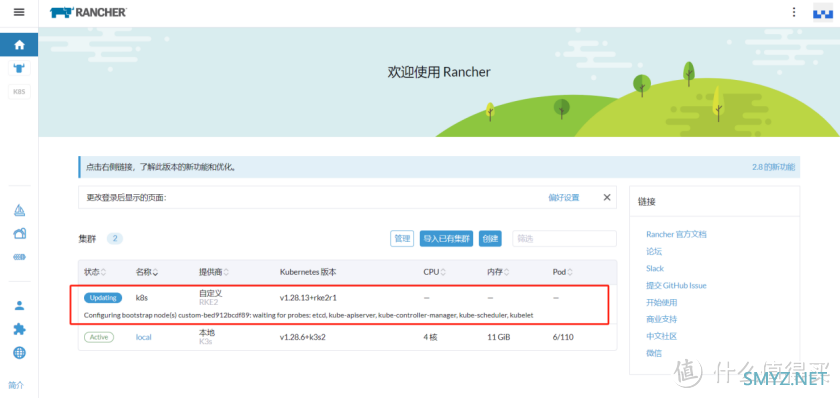The image size is (840, 398).
Task: Click the bootstrap node status message
Action: pos(309,315)
